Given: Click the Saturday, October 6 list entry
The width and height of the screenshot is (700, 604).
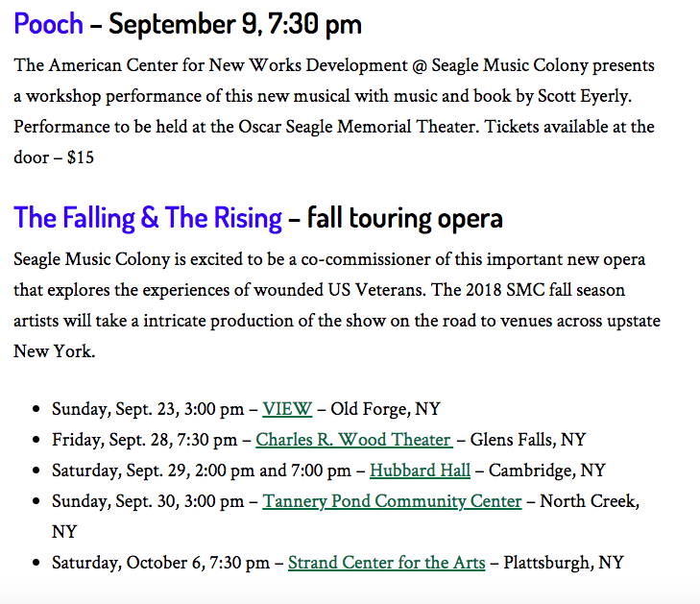Looking at the screenshot, I should tap(337, 563).
